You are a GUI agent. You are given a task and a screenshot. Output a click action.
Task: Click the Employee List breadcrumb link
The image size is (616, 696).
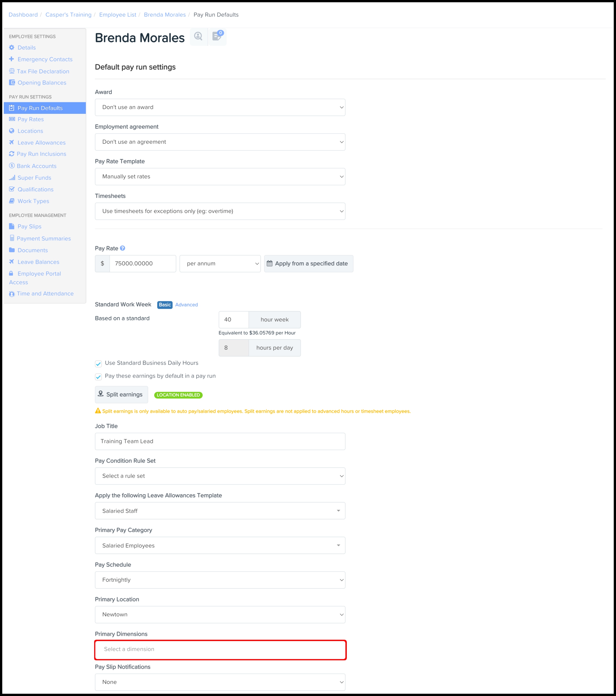point(118,15)
